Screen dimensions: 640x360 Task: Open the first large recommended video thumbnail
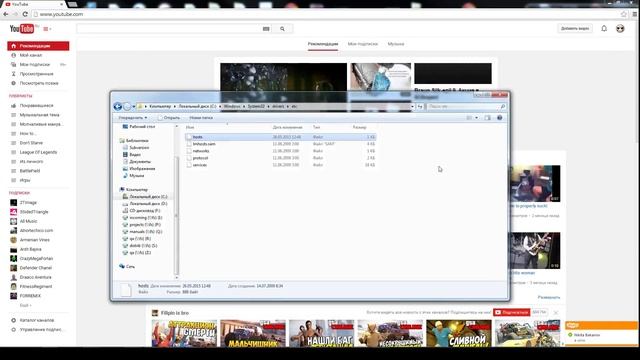(283, 77)
